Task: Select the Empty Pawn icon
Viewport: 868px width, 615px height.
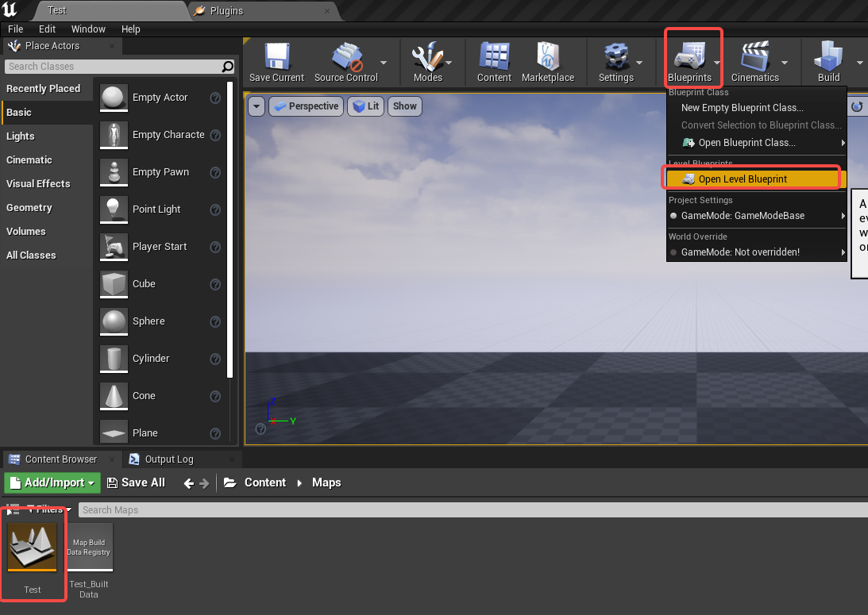Action: point(114,172)
